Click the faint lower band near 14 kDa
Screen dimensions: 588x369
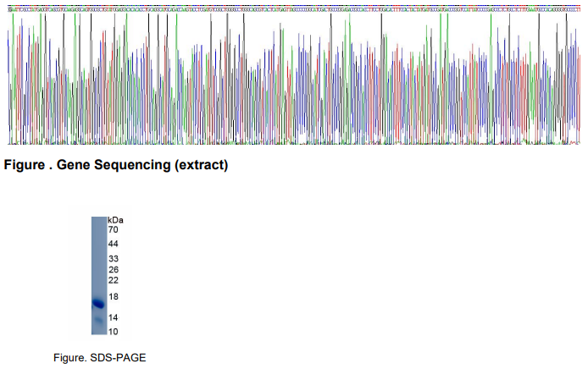[98, 321]
